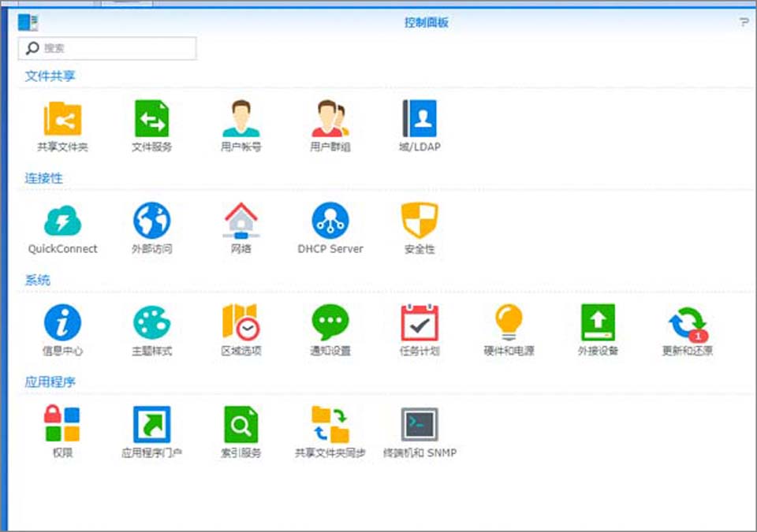This screenshot has width=757, height=532.
Task: Open the 域/LDAP icon
Action: point(420,119)
